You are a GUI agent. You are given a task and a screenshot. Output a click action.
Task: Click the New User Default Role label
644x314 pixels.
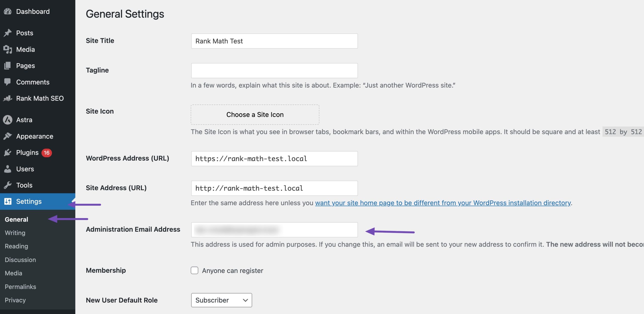coord(122,300)
